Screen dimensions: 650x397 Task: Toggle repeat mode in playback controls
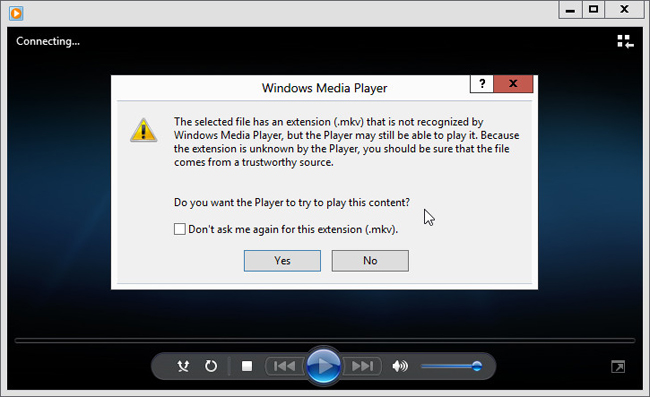point(211,366)
